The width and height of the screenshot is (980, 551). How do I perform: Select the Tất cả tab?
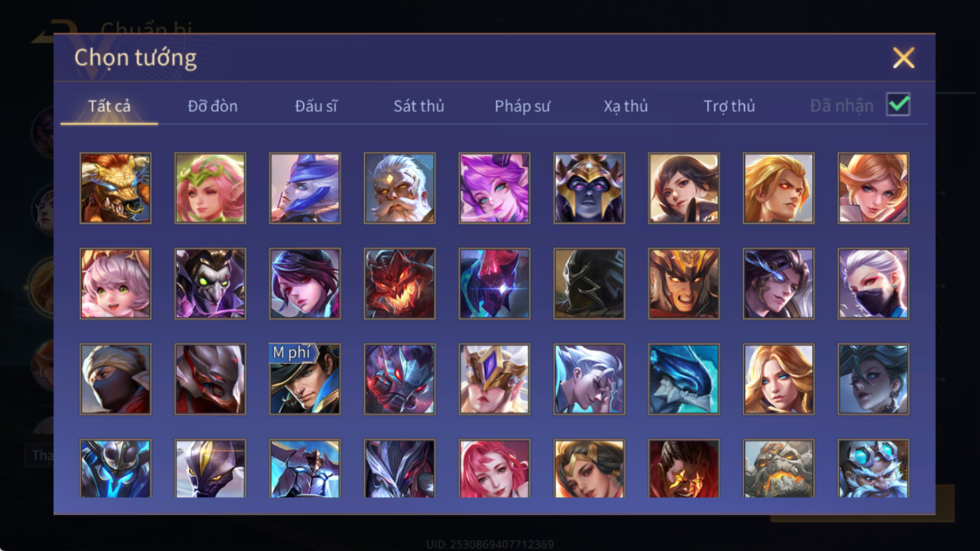109,106
